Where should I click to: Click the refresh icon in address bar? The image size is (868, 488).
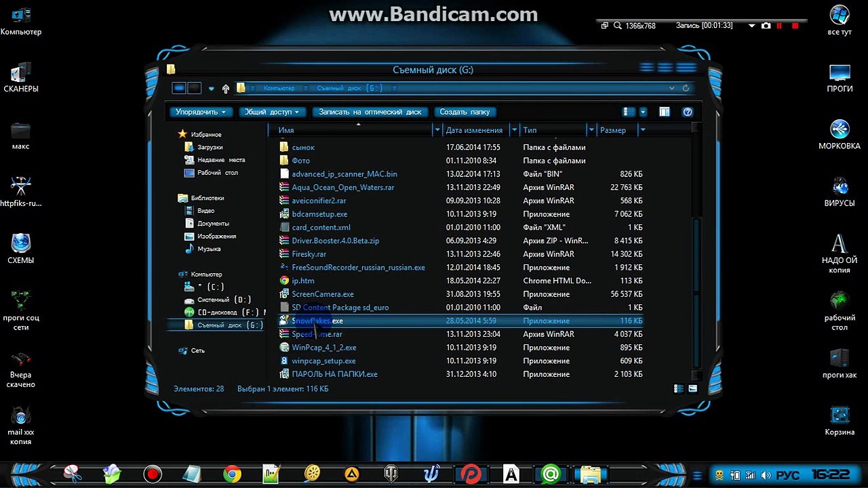[686, 88]
